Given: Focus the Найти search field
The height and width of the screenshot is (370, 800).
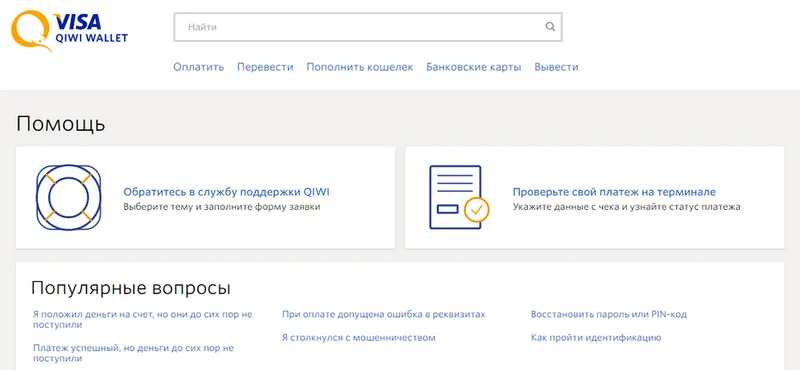Looking at the screenshot, I should (368, 27).
